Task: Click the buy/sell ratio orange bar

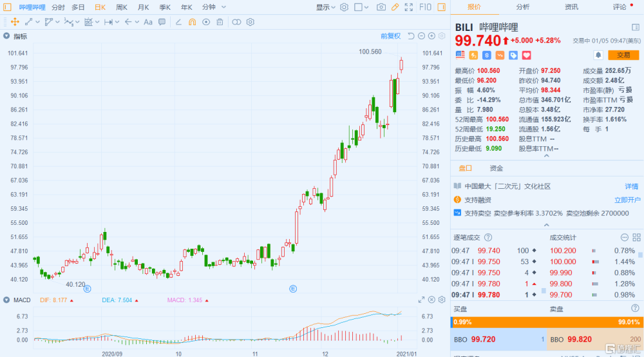Action: click(x=547, y=322)
